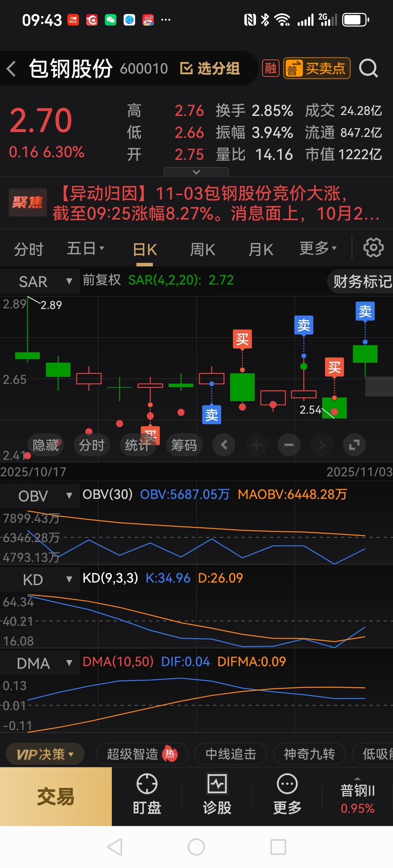Tap the 融 margin badge icon
Screen dimensions: 393x868
(x=271, y=68)
